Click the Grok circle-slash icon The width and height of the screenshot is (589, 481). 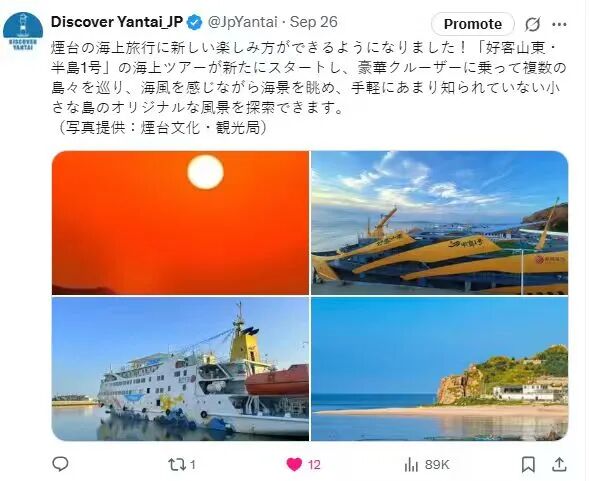pyautogui.click(x=532, y=24)
